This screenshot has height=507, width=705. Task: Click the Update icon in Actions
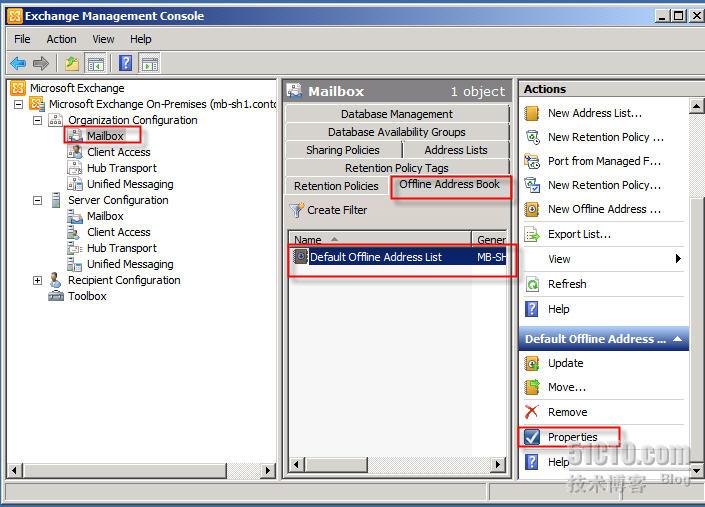[532, 363]
